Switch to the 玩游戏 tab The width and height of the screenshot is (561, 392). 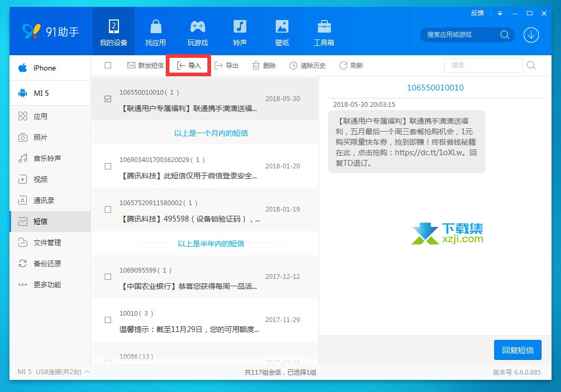click(x=197, y=32)
